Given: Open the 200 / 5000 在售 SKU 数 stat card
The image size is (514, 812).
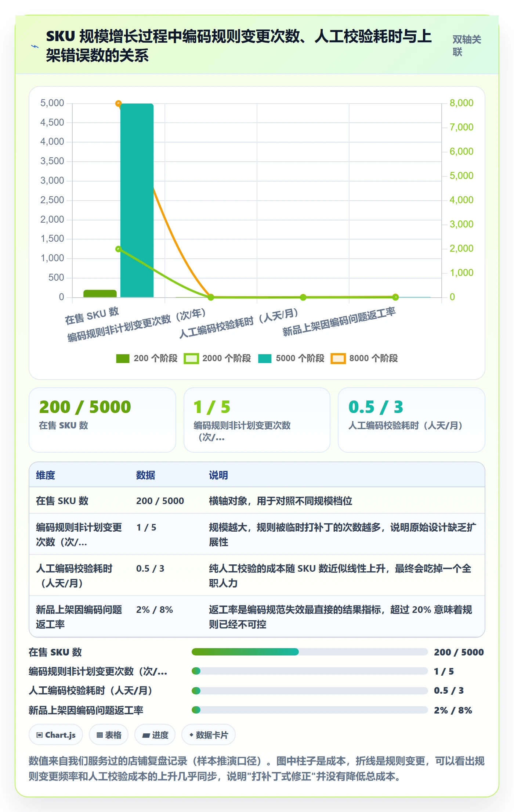Looking at the screenshot, I should click(x=102, y=420).
